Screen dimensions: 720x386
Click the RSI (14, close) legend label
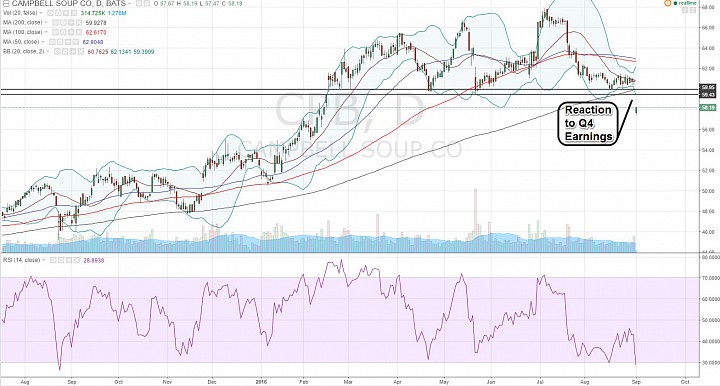point(22,260)
